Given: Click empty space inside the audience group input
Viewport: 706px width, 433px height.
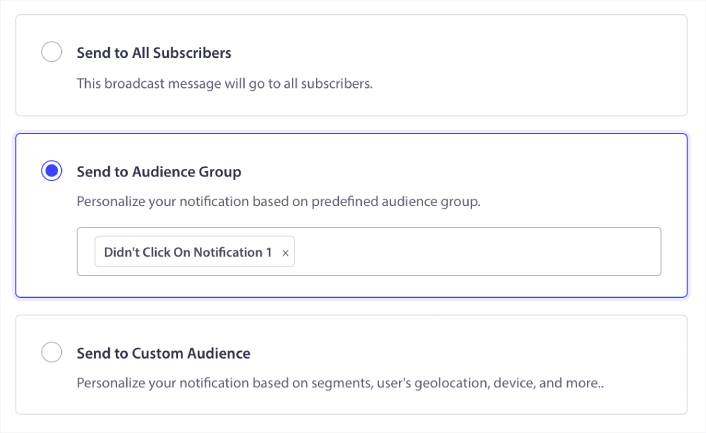Looking at the screenshot, I should coord(480,252).
